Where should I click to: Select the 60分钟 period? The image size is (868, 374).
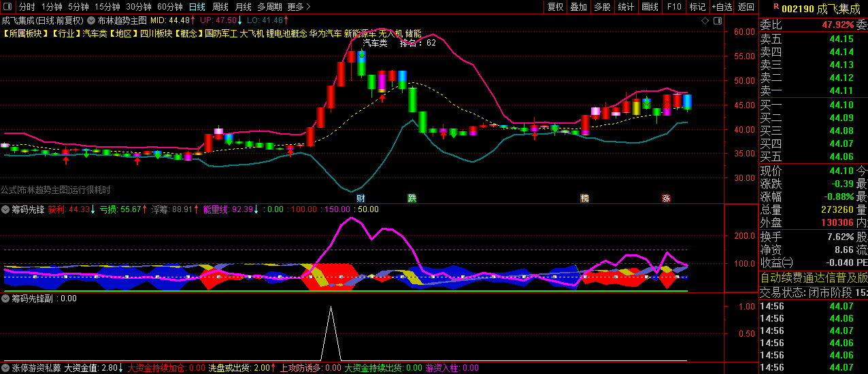(x=170, y=7)
